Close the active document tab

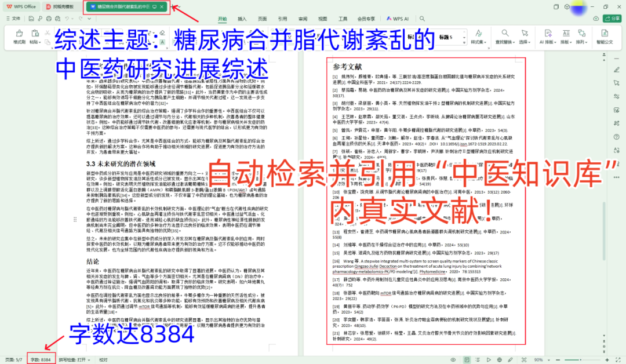tap(162, 7)
